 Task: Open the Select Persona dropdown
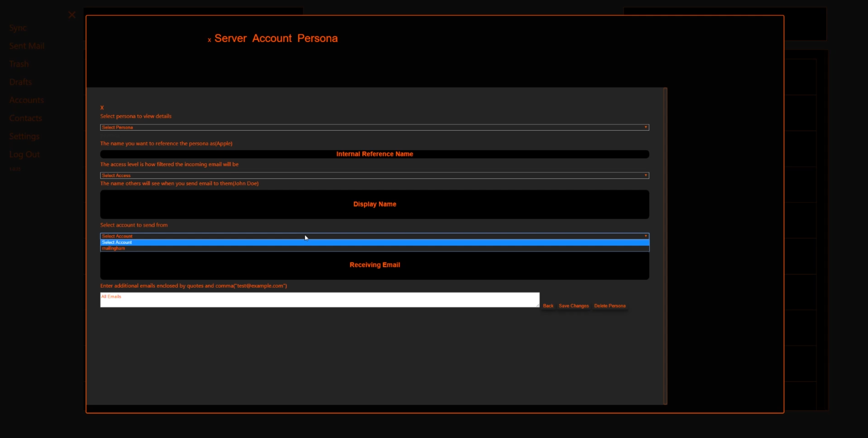[374, 127]
